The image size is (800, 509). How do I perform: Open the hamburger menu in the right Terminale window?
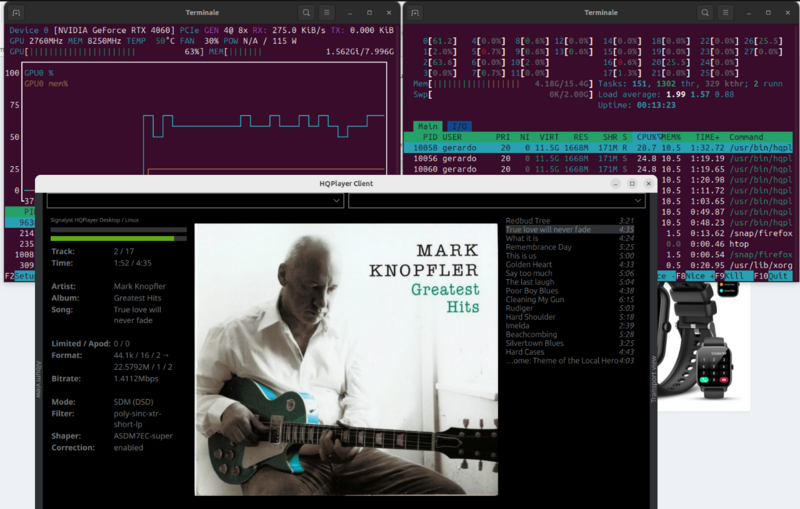(728, 12)
